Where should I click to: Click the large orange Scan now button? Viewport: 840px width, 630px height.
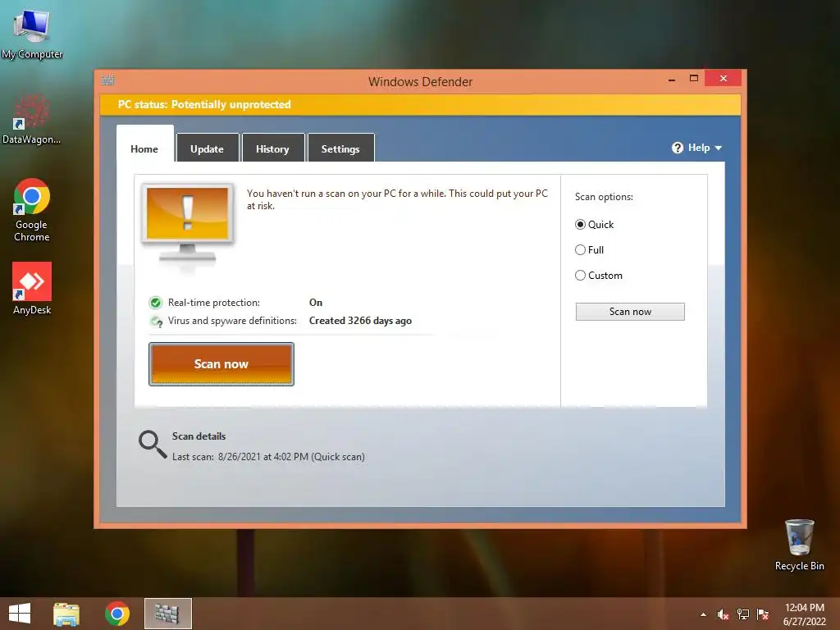221,364
